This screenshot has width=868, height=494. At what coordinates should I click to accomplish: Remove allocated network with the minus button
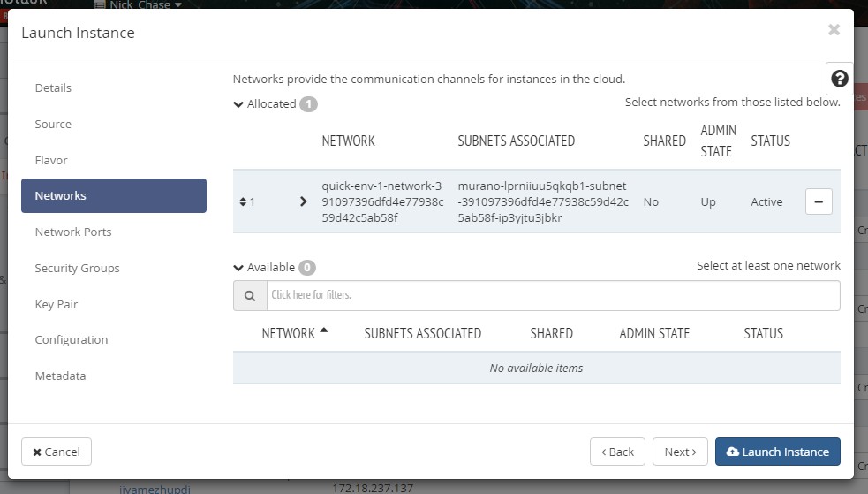pos(819,201)
